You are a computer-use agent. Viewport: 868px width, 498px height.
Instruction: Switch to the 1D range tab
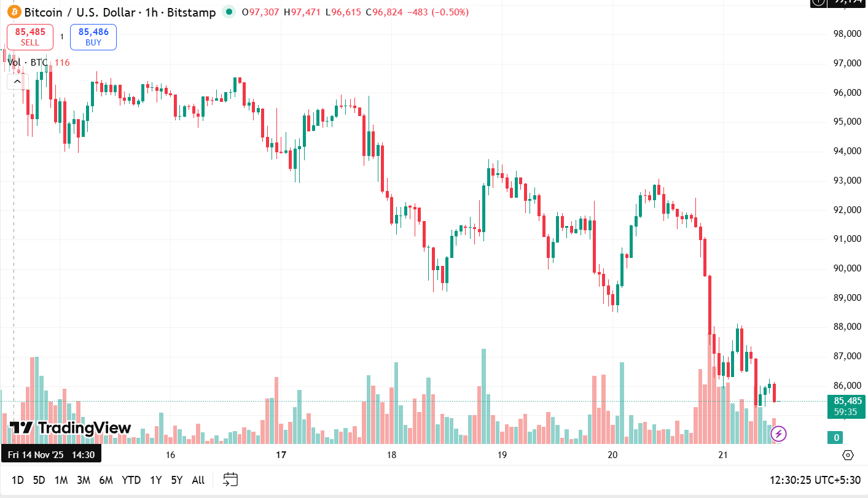[x=17, y=480]
